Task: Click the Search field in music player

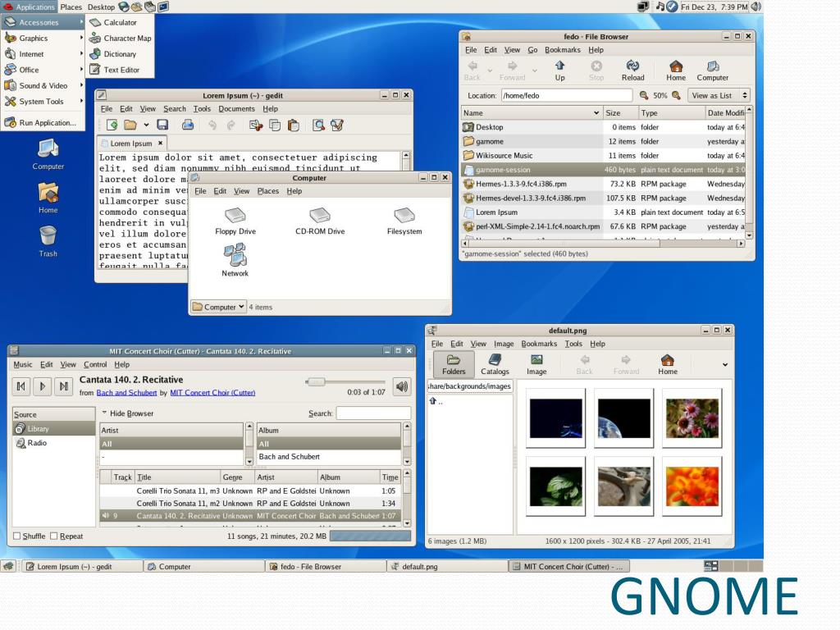Action: [x=373, y=413]
